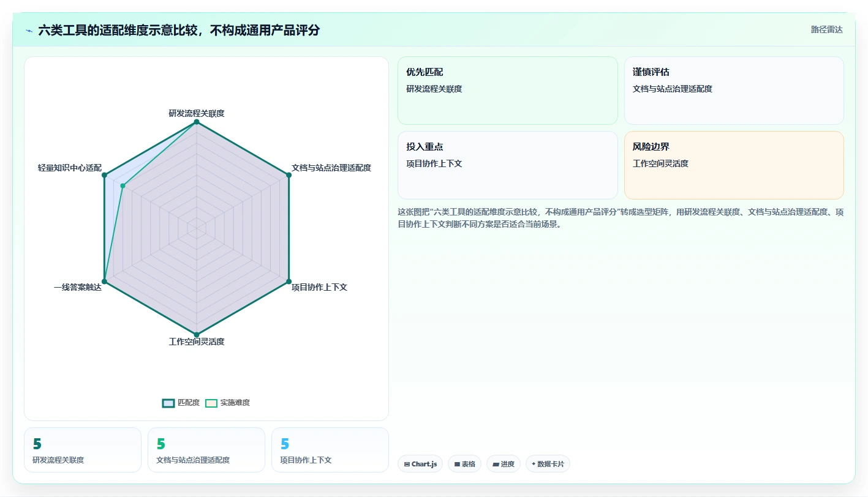The width and height of the screenshot is (868, 497).
Task: Toggle the 匹配度 legend item
Action: point(181,403)
